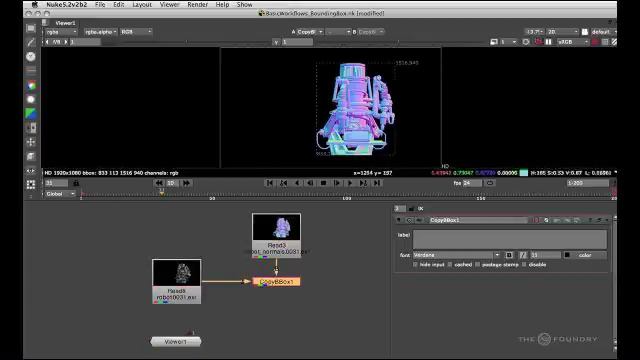Click the black node color swatch

(x=567, y=255)
